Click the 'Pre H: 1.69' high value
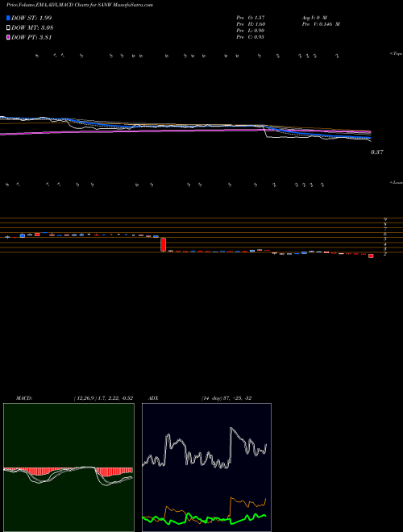The width and height of the screenshot is (403, 532). (251, 24)
